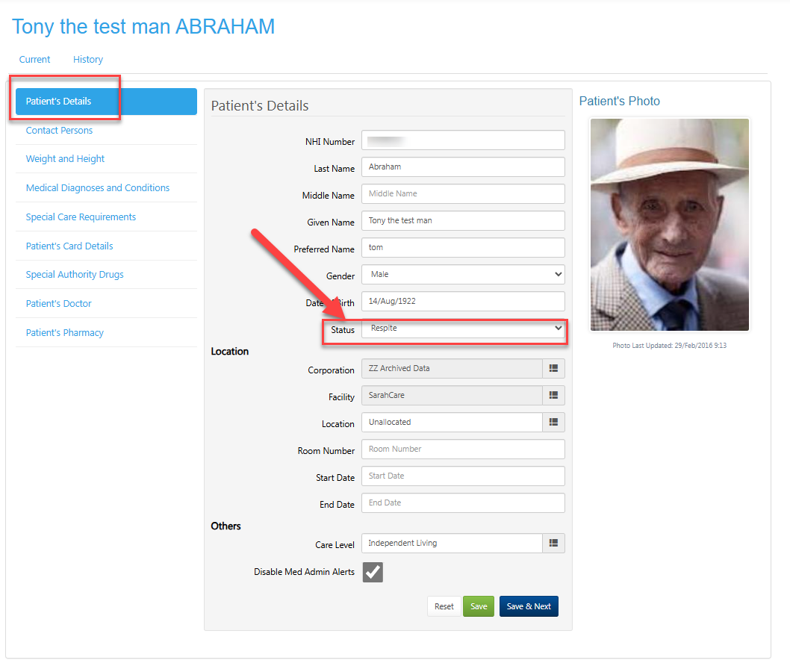The image size is (790, 672).
Task: Select Patient's Details in sidebar
Action: point(106,102)
